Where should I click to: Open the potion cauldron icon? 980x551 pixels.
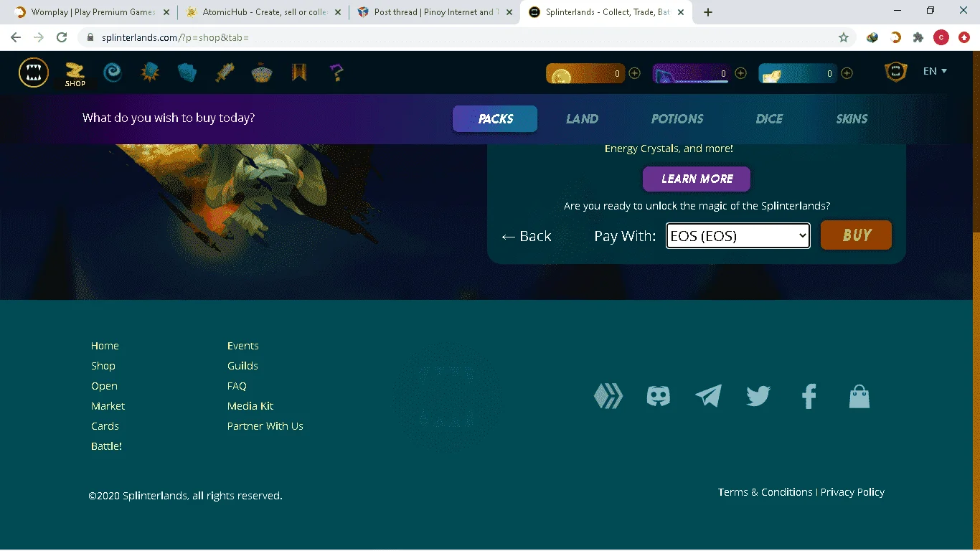(x=262, y=72)
